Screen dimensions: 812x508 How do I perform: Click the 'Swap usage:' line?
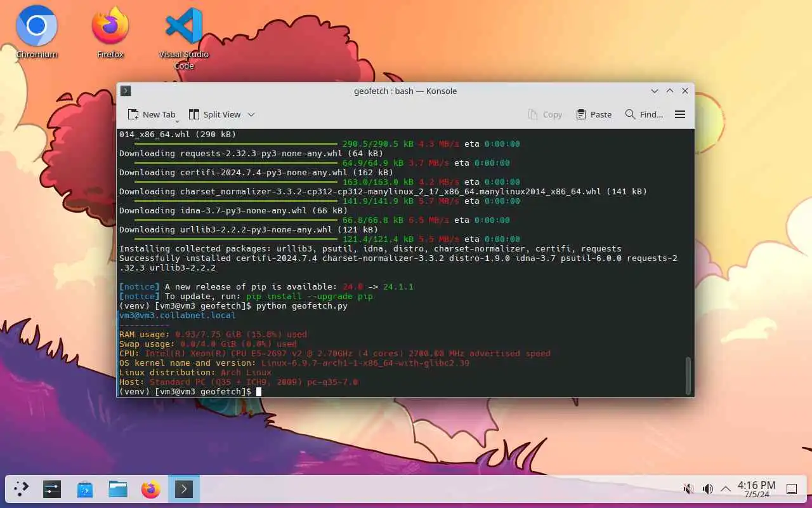pyautogui.click(x=207, y=344)
